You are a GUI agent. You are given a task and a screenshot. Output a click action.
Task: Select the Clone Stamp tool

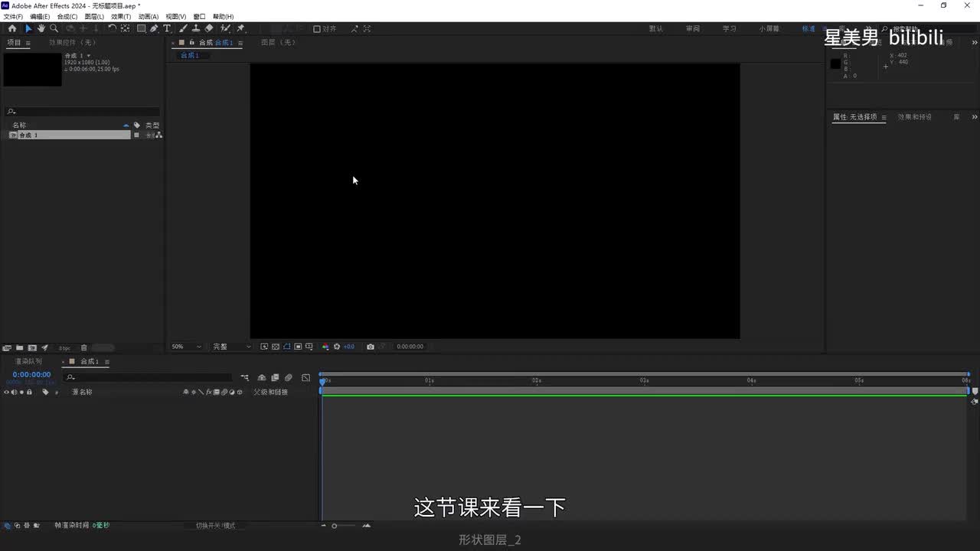click(196, 28)
